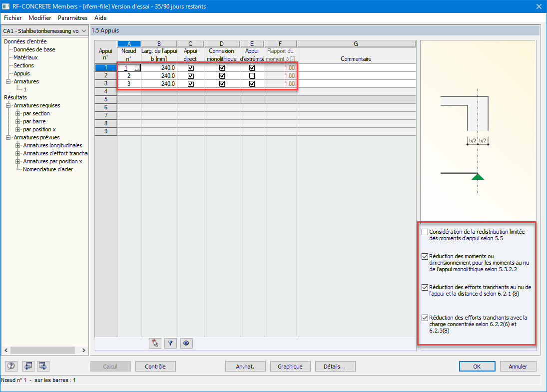Toggle Appui d'extrémité checkbox in row 2
This screenshot has height=392, width=547.
pyautogui.click(x=252, y=76)
